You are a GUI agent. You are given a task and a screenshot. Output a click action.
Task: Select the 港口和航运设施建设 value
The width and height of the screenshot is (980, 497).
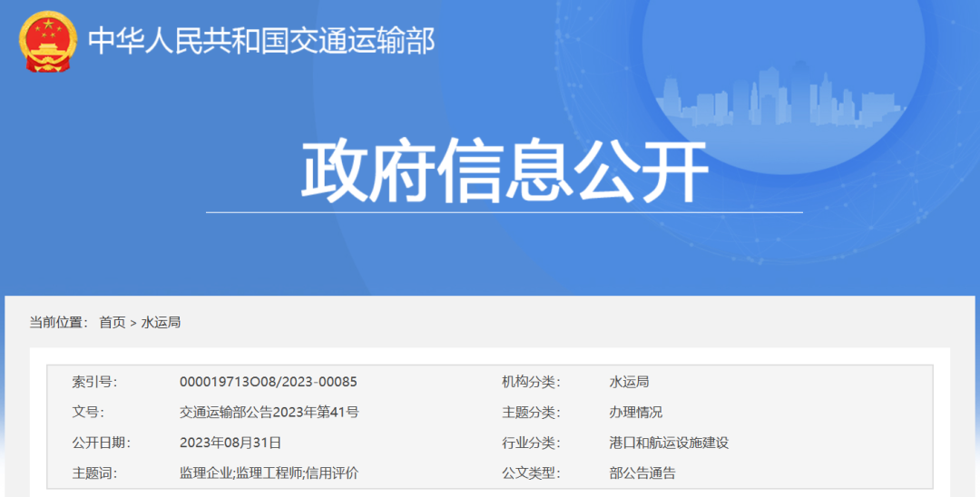[x=669, y=443]
